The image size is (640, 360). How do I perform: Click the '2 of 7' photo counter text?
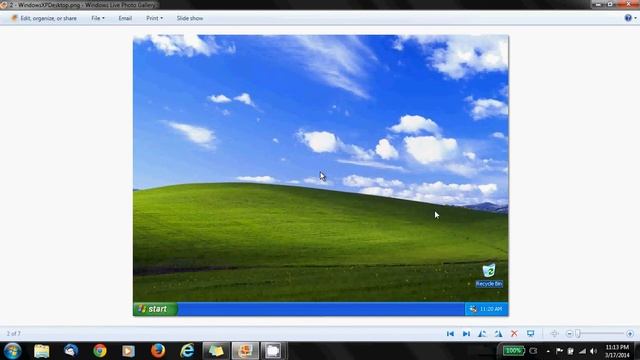pos(13,333)
